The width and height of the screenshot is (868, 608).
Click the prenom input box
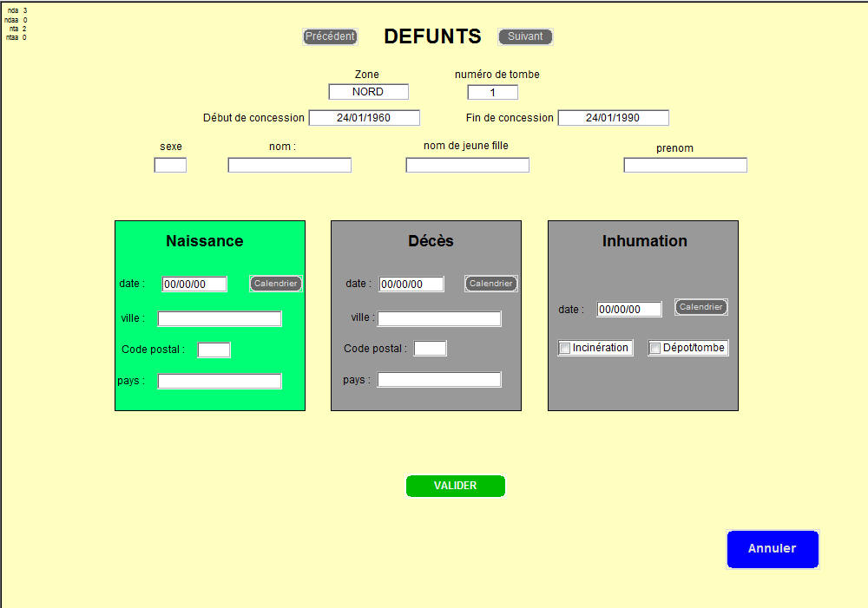[685, 165]
